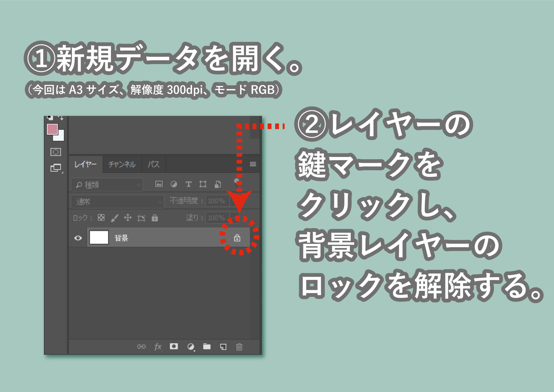Switch to the チャンネル tab

click(x=122, y=164)
